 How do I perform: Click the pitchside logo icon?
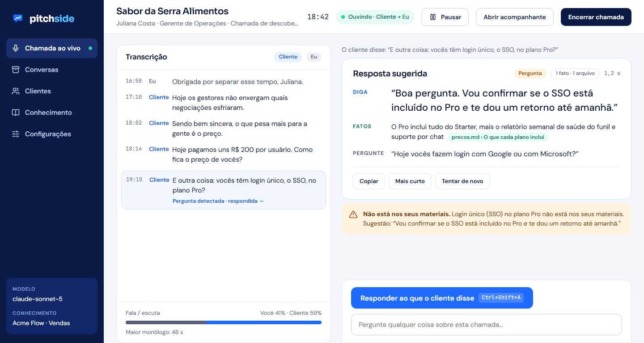pyautogui.click(x=18, y=18)
